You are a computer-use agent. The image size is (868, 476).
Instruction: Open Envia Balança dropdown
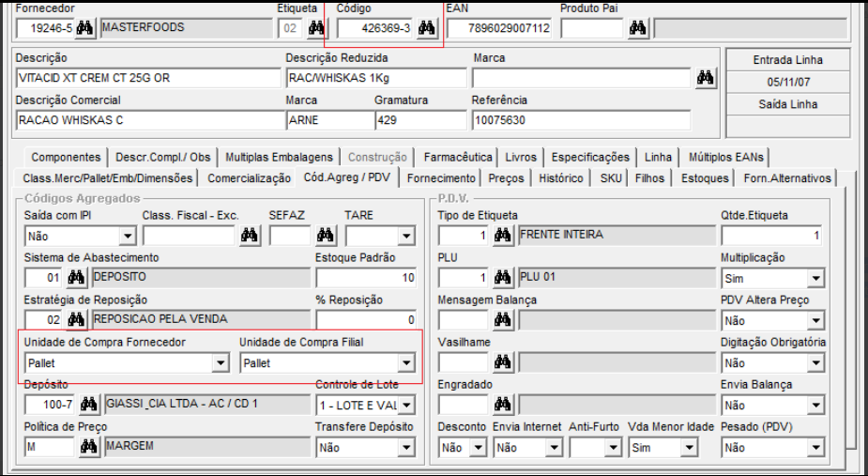click(x=816, y=406)
